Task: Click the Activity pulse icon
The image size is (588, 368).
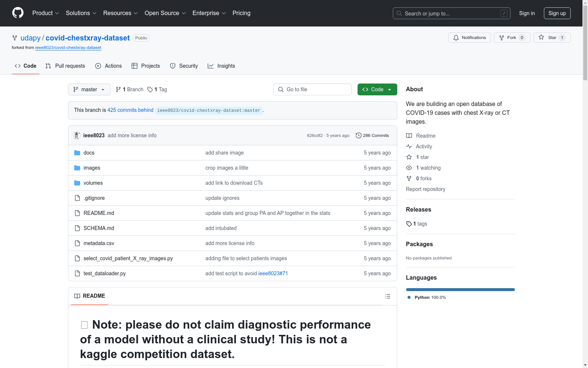Action: pos(409,146)
